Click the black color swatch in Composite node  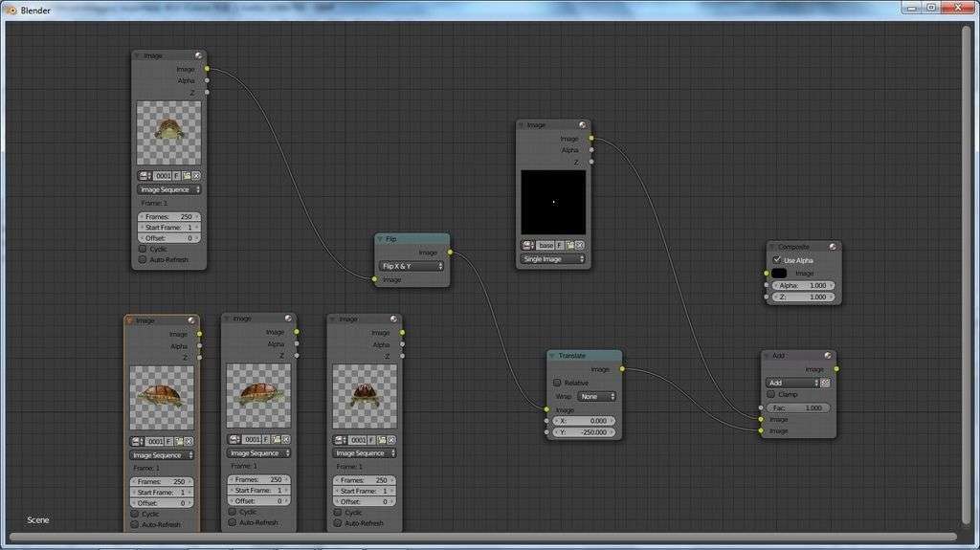pos(779,274)
